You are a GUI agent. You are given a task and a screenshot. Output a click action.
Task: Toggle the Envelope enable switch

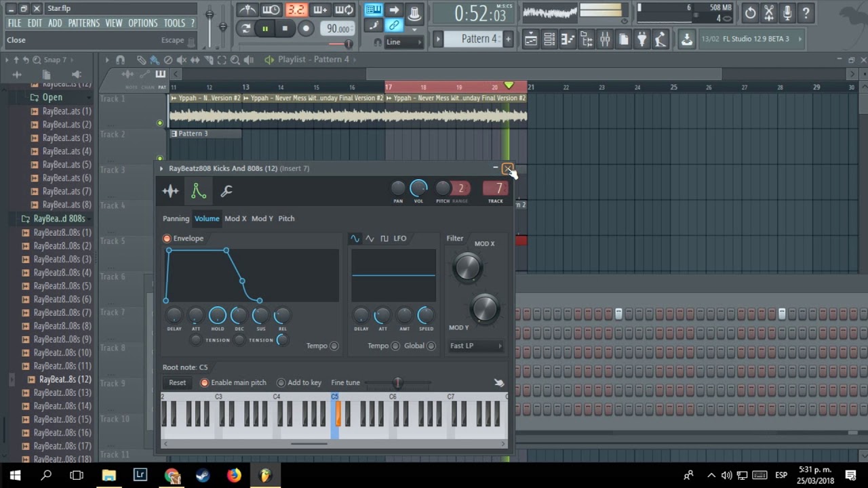(167, 239)
